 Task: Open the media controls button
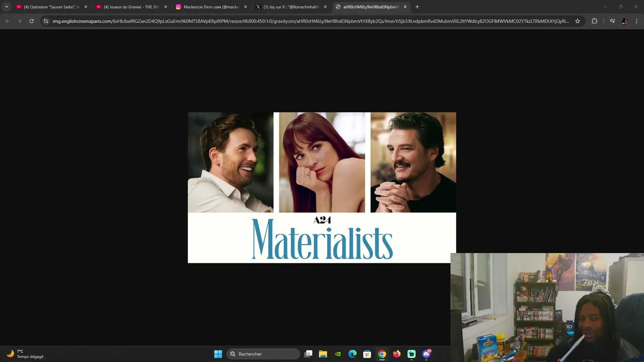(x=612, y=21)
